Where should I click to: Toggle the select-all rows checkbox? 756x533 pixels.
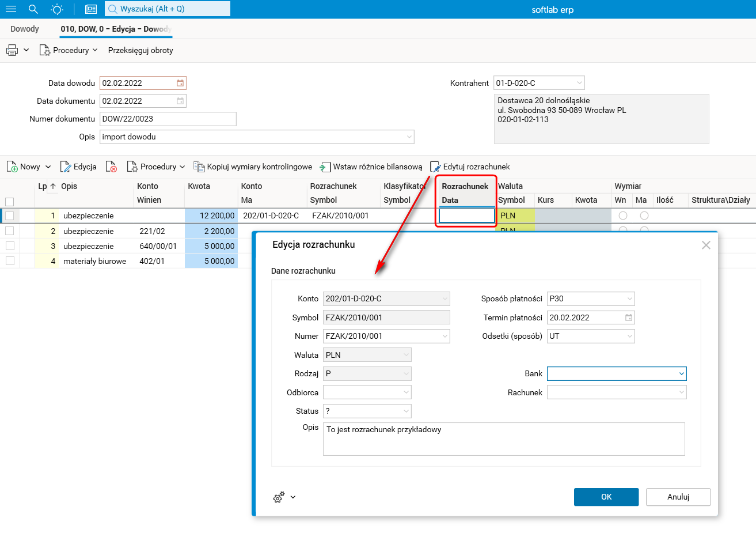(9, 202)
